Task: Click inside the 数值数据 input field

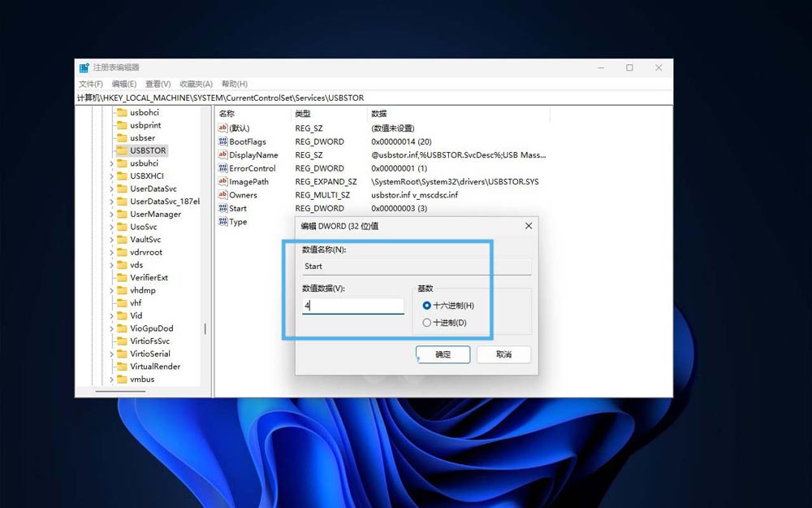Action: [352, 305]
